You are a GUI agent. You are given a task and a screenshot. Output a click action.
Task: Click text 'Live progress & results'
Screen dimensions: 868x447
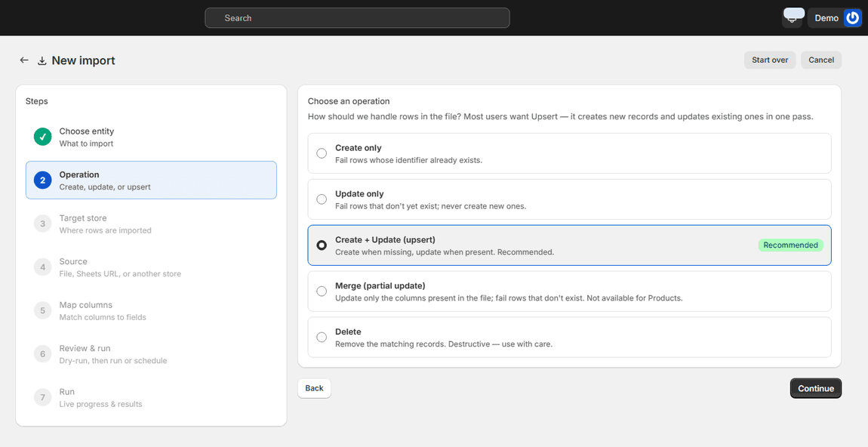pos(100,404)
